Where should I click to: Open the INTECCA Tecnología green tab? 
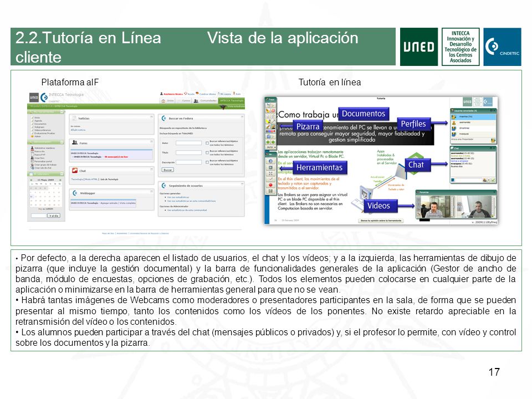click(232, 101)
